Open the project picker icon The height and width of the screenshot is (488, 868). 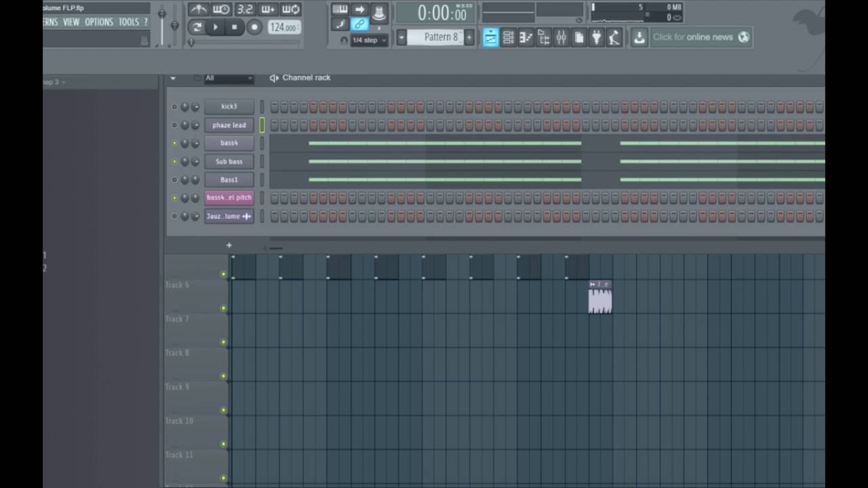click(578, 37)
